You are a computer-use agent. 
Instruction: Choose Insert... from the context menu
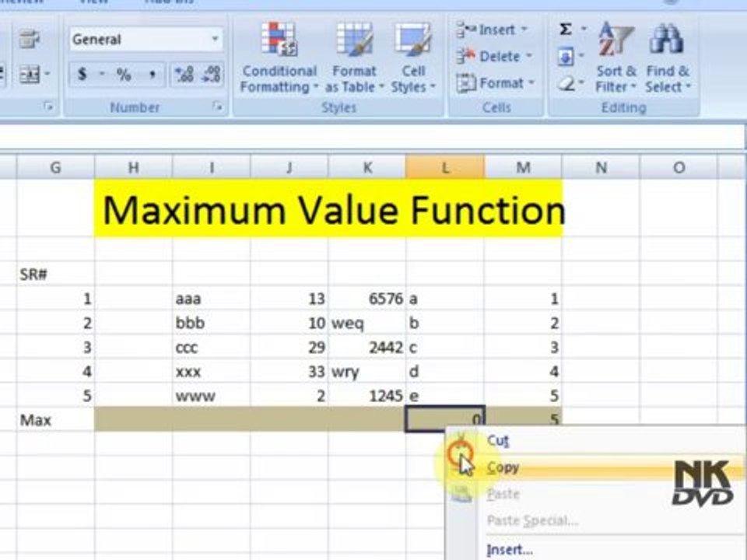click(594, 550)
